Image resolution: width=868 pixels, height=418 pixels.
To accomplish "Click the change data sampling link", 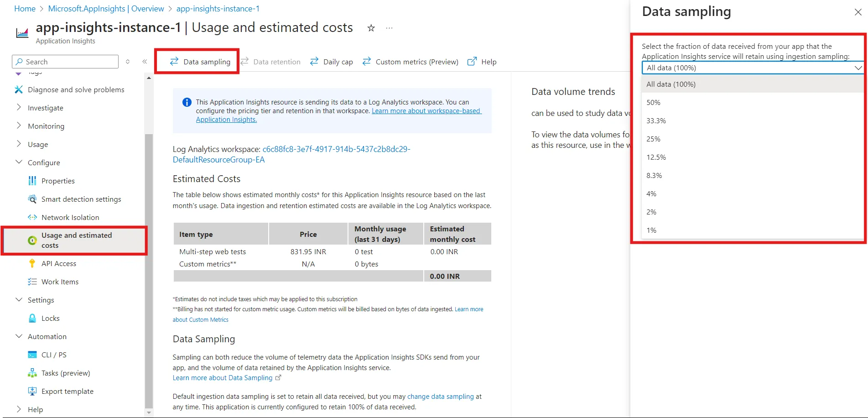I will click(440, 397).
